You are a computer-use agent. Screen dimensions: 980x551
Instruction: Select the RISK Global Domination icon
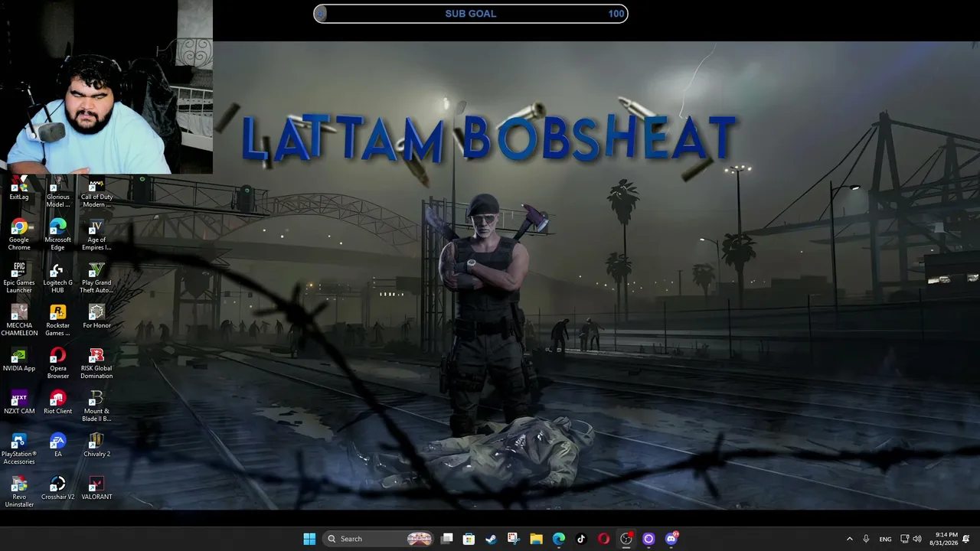[x=96, y=364]
